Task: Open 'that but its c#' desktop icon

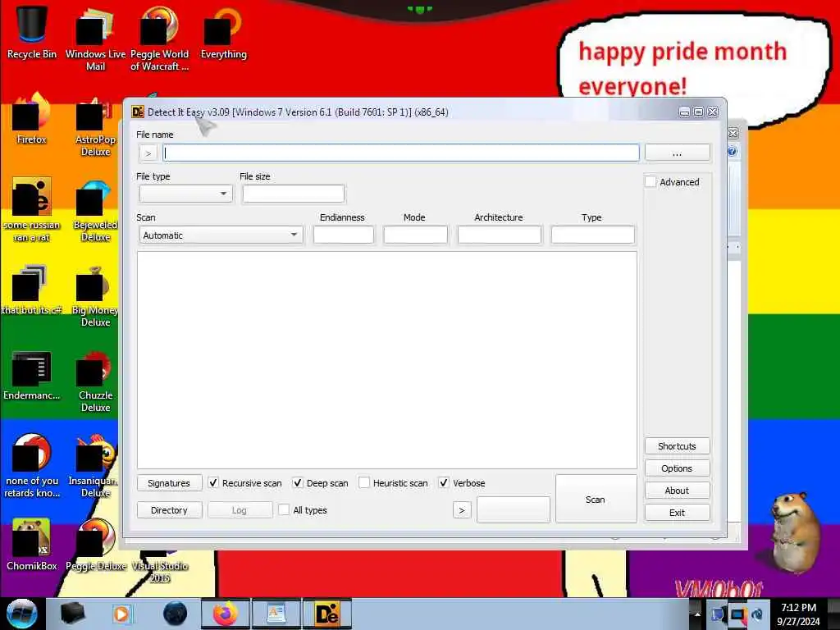Action: (32, 290)
